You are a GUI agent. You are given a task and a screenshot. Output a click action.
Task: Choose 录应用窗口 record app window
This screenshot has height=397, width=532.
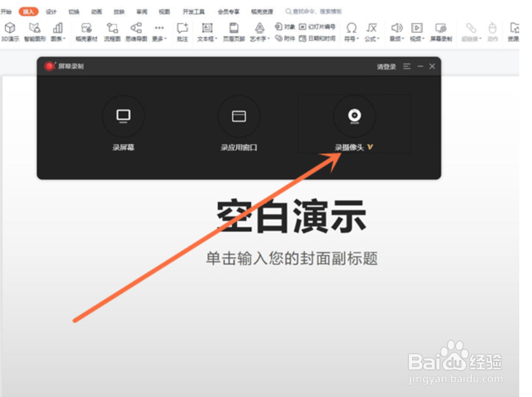tap(239, 124)
